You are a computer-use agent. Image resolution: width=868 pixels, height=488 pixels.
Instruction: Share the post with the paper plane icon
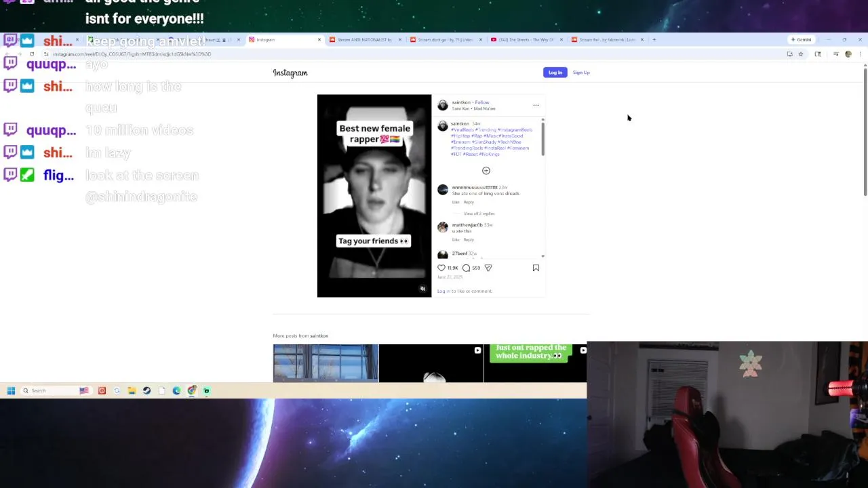pyautogui.click(x=488, y=268)
